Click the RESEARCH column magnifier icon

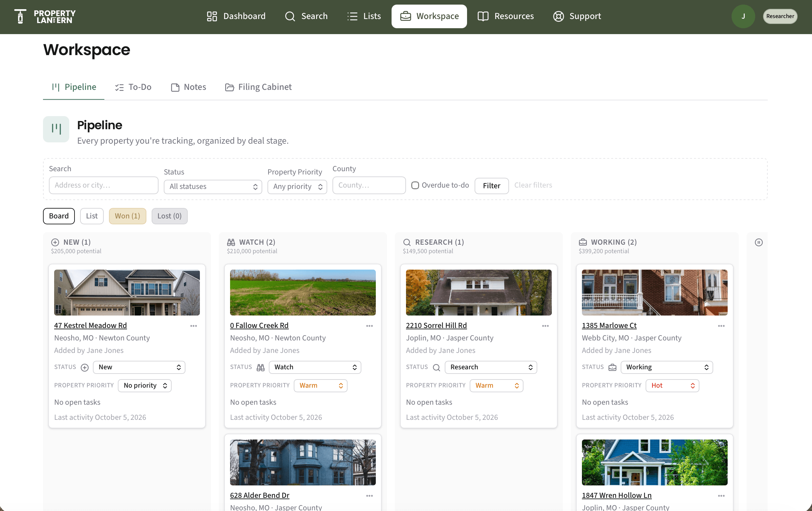tap(407, 242)
